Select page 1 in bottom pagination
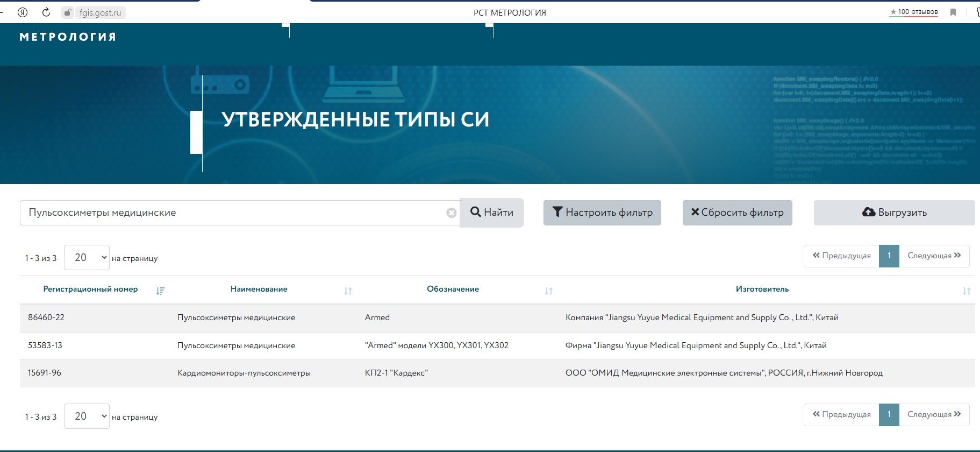980x452 pixels. pyautogui.click(x=889, y=414)
